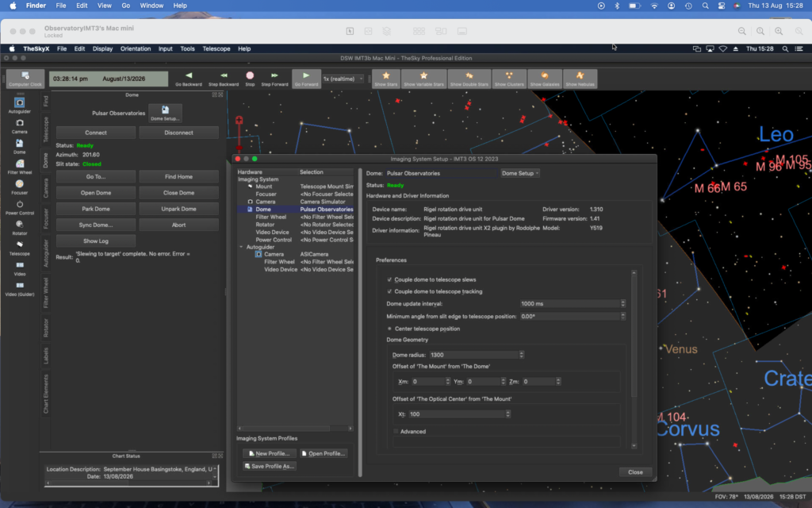Click the Show Log button

coord(96,241)
